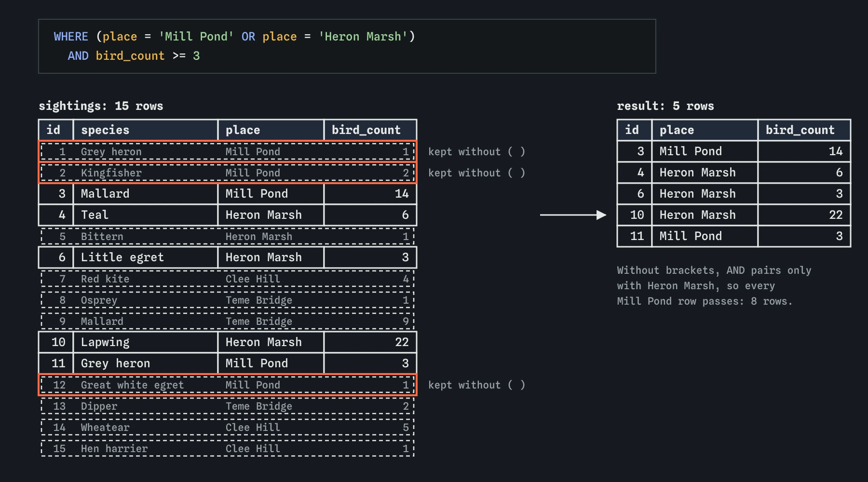Click the 'Mill Pond' string in the WHERE clause
The height and width of the screenshot is (482, 868).
[196, 37]
